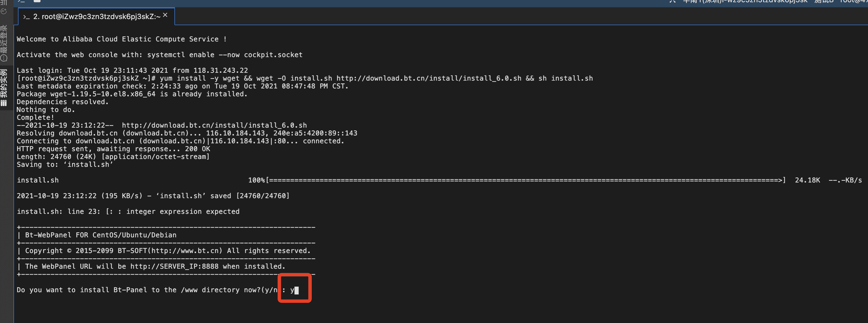Click the terminal icon in the top toolbar
This screenshot has width=868, height=323.
(22, 1)
